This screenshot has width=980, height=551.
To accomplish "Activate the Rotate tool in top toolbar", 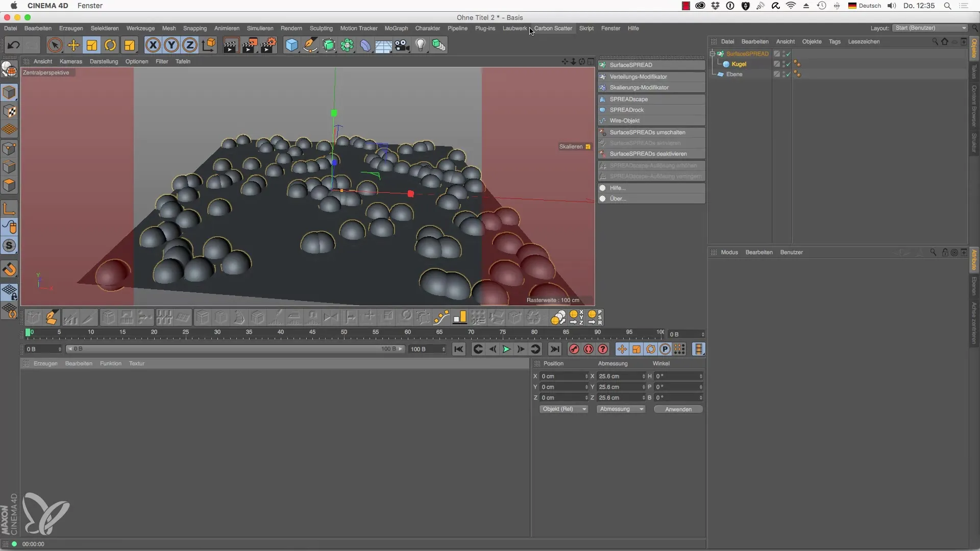I will [110, 45].
